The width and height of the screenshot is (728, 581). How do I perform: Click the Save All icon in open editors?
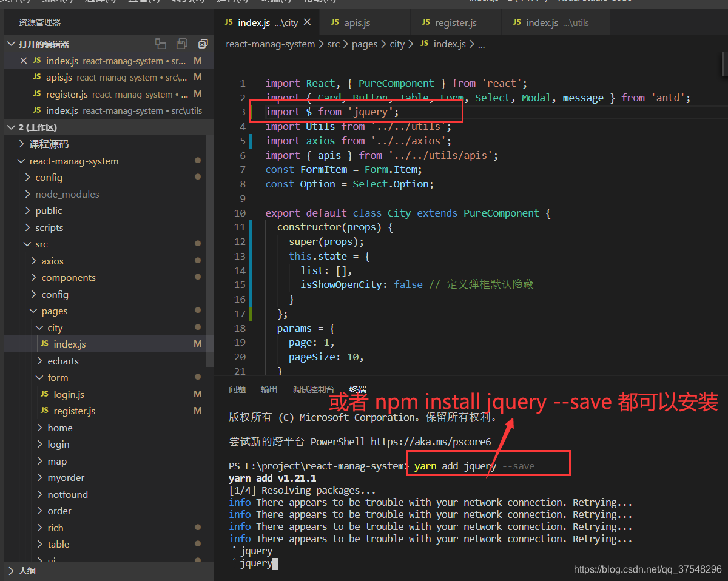coord(181,44)
